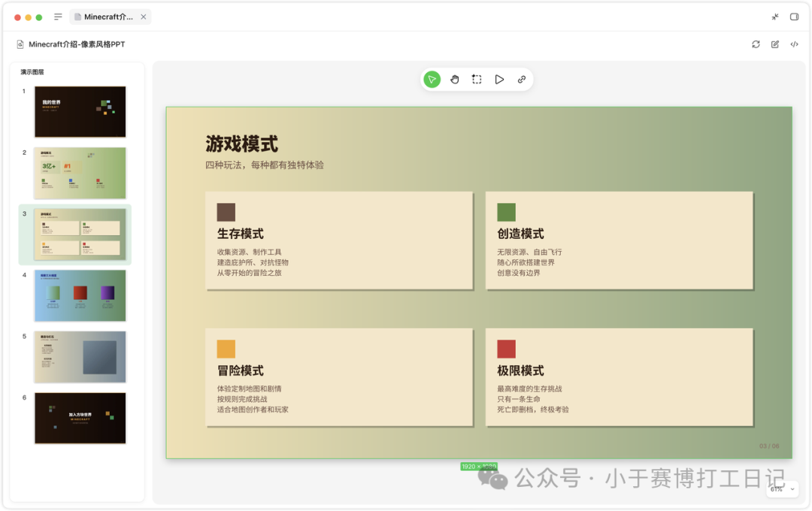The image size is (812, 511).
Task: Click text 体验定制地图和剧情
Action: [249, 389]
